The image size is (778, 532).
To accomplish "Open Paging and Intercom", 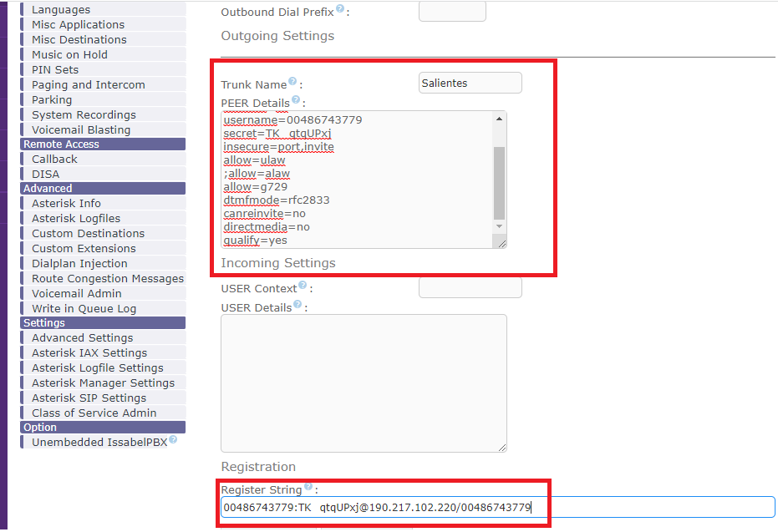I will click(x=104, y=85).
